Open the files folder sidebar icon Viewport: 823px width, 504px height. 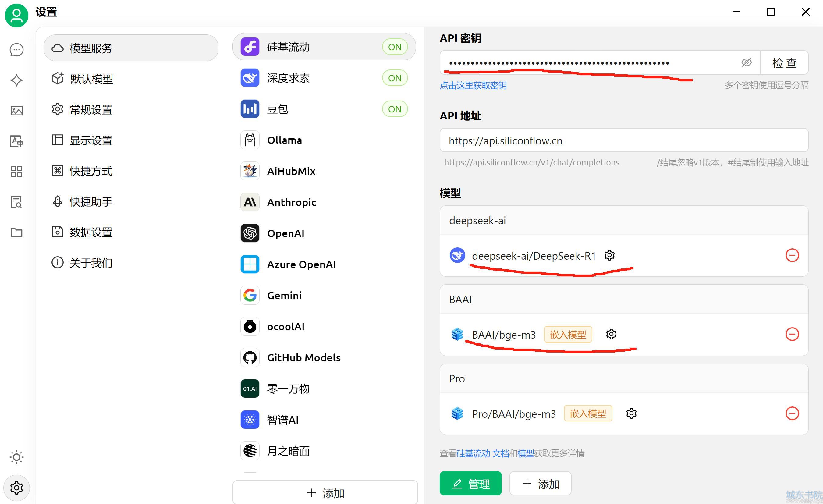click(16, 232)
